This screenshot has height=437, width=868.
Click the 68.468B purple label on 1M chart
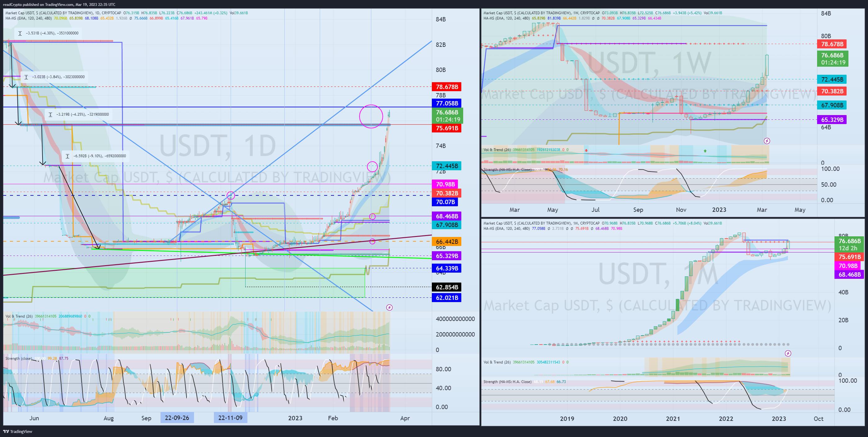[849, 275]
